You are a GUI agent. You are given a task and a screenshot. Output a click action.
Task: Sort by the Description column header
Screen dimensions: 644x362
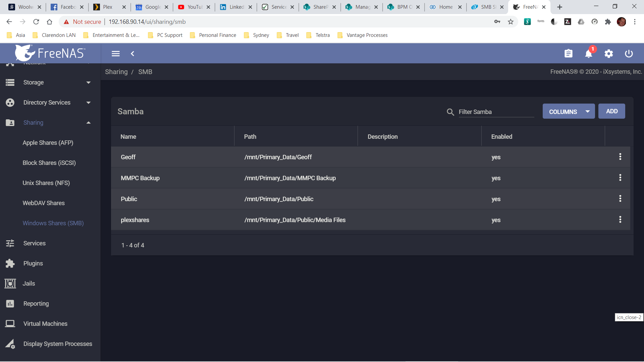[x=383, y=137]
